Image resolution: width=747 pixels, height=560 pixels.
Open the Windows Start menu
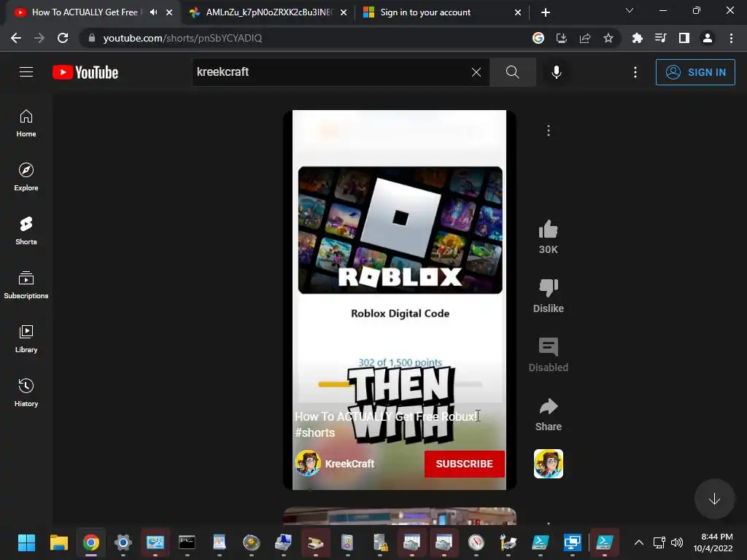[26, 542]
